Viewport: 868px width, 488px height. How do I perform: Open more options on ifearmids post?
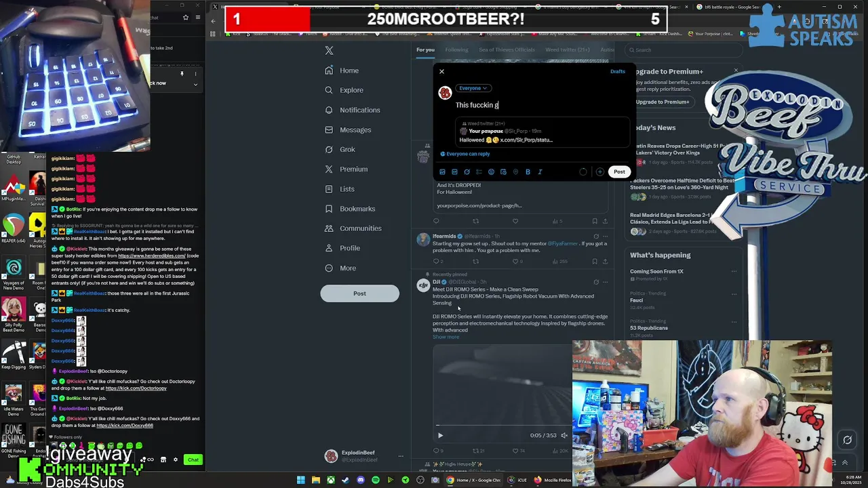point(605,236)
